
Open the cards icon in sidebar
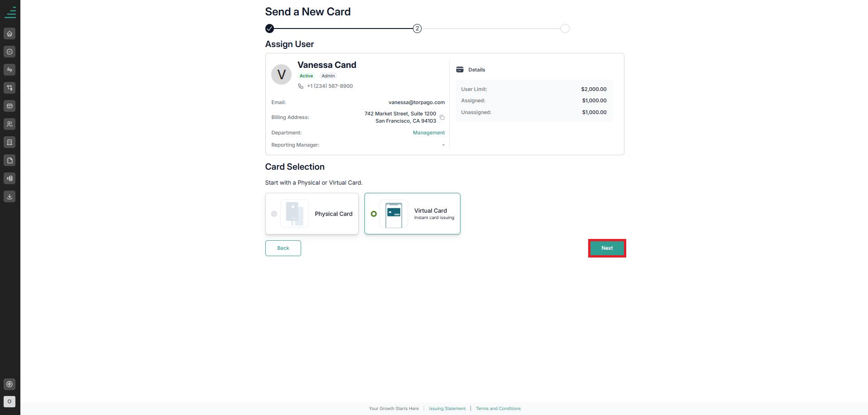10,106
